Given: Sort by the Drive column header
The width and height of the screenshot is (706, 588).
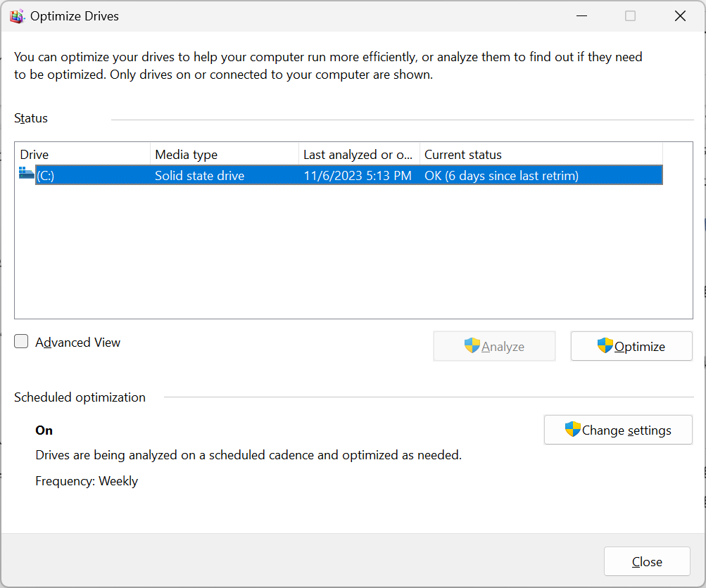Looking at the screenshot, I should click(83, 154).
